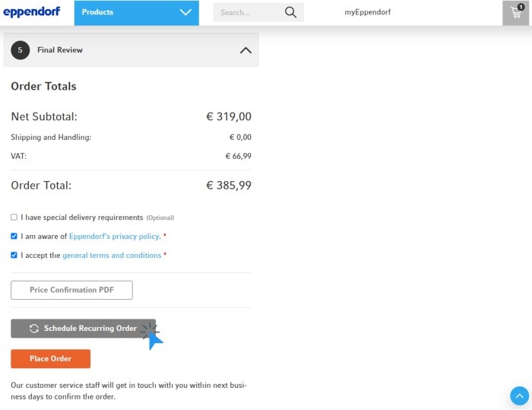This screenshot has height=410, width=532.
Task: Collapse the Final Review section chevron
Action: (x=245, y=50)
